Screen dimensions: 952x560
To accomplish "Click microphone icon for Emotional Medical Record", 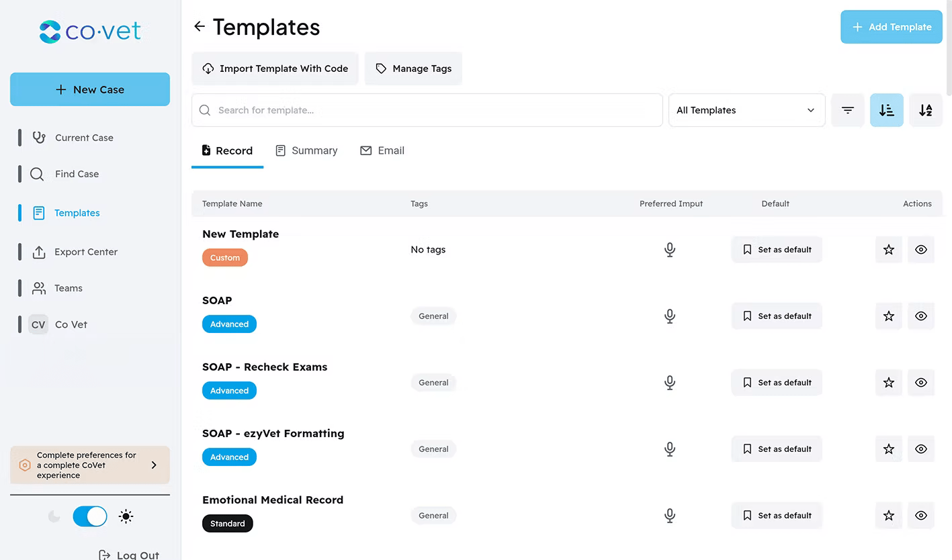I will 670,516.
